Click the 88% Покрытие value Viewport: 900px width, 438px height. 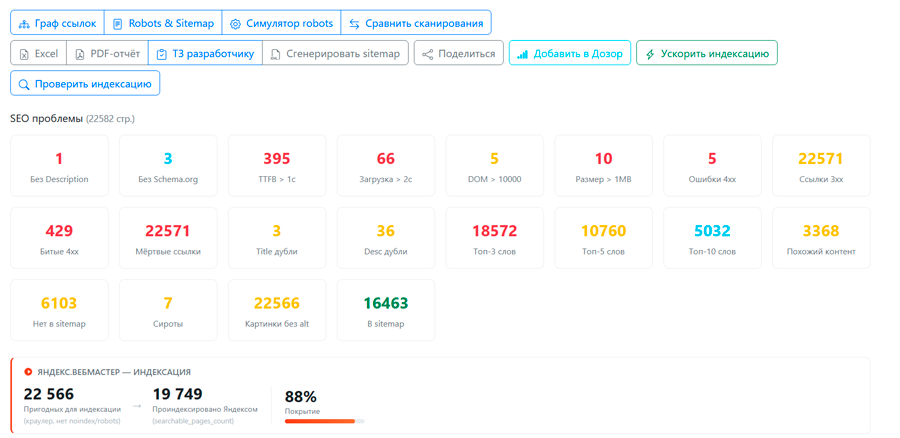tap(300, 397)
